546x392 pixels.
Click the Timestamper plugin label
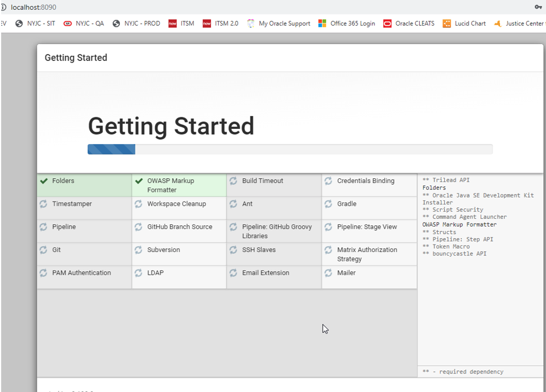(x=72, y=204)
